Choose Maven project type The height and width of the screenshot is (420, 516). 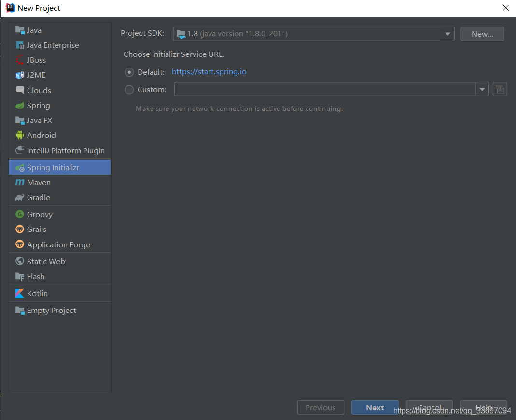[59, 182]
